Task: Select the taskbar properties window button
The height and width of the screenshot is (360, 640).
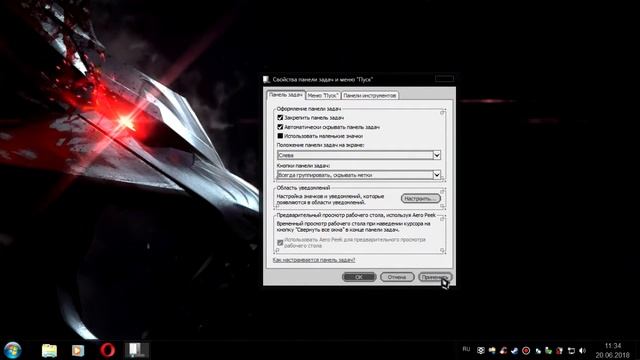Action: pyautogui.click(x=136, y=350)
